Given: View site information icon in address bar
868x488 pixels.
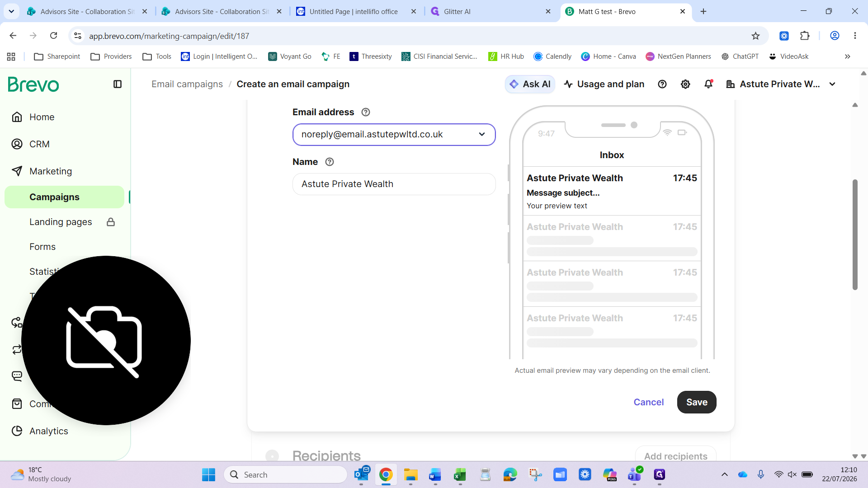Looking at the screenshot, I should (78, 36).
